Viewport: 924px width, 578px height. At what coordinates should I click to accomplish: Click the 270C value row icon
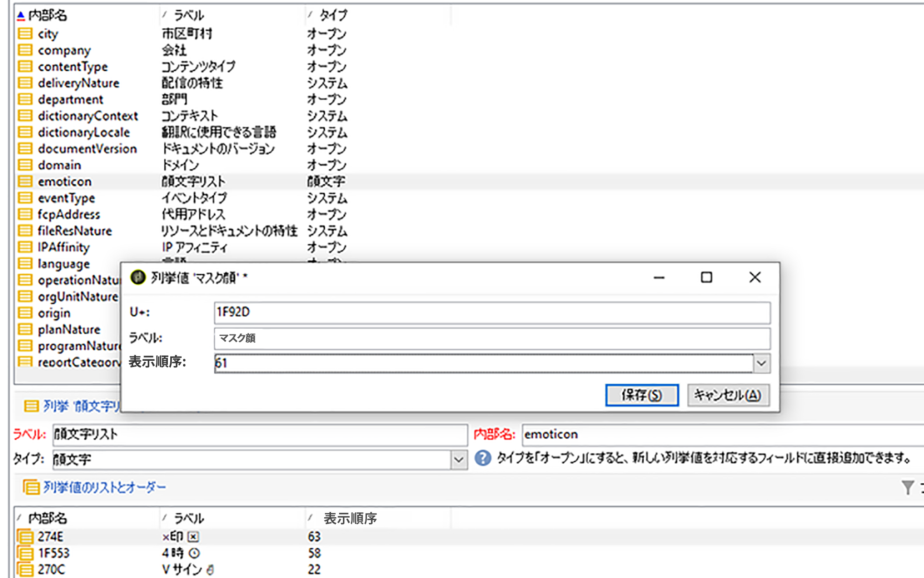tap(25, 569)
